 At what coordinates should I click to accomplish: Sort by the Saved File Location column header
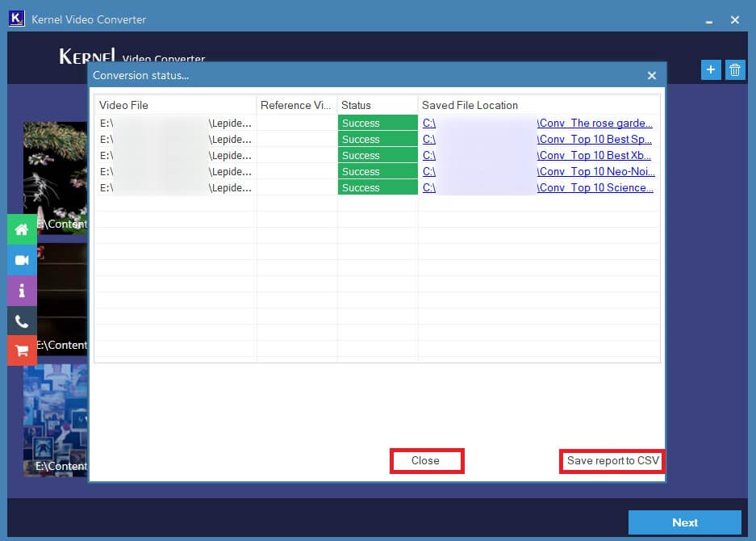click(x=538, y=105)
